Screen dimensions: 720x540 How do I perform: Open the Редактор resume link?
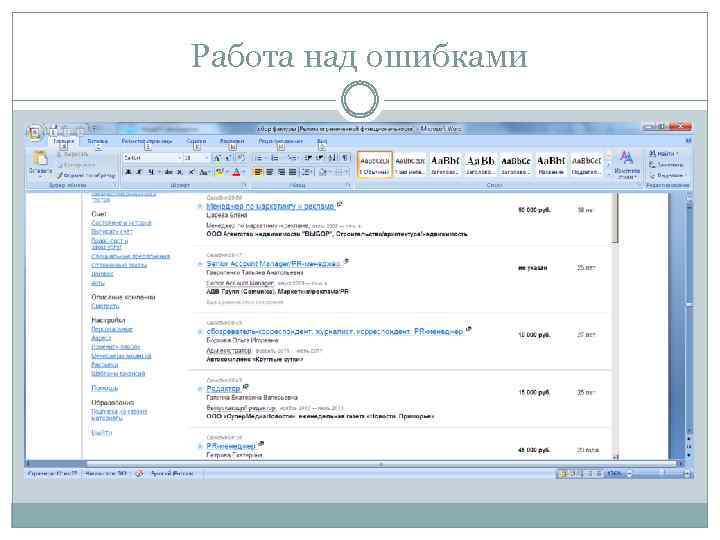(223, 389)
